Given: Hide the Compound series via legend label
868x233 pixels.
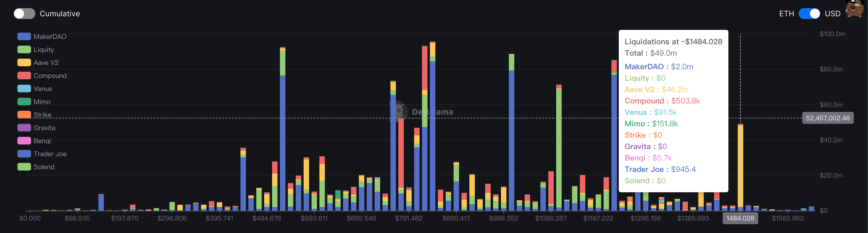Looking at the screenshot, I should click(x=50, y=76).
